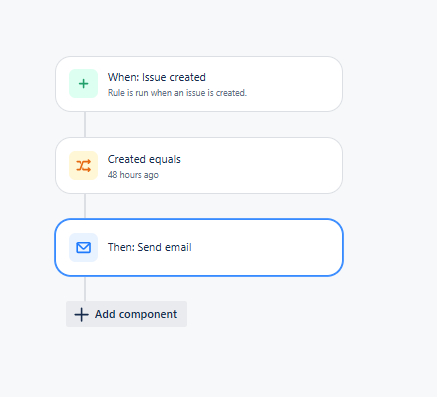Click empty right side of Issue created card
Screen dimensions: 437x397
(293, 84)
